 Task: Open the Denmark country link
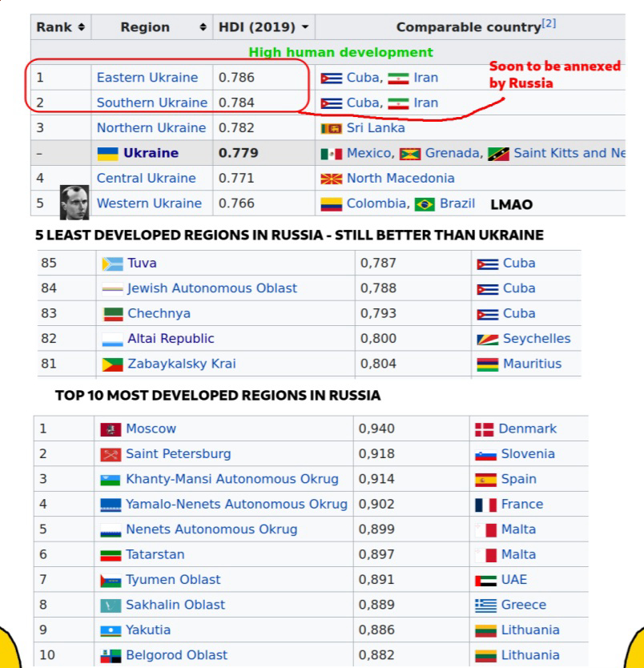tap(527, 429)
